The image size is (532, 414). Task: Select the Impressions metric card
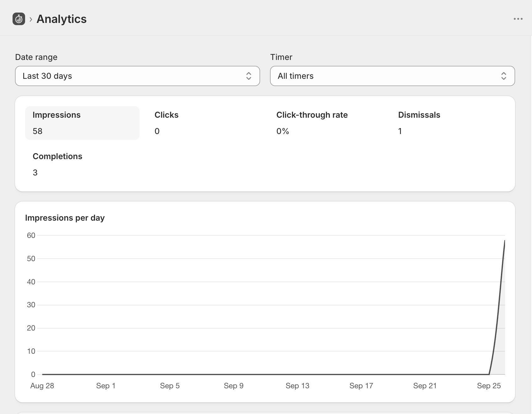tap(82, 123)
